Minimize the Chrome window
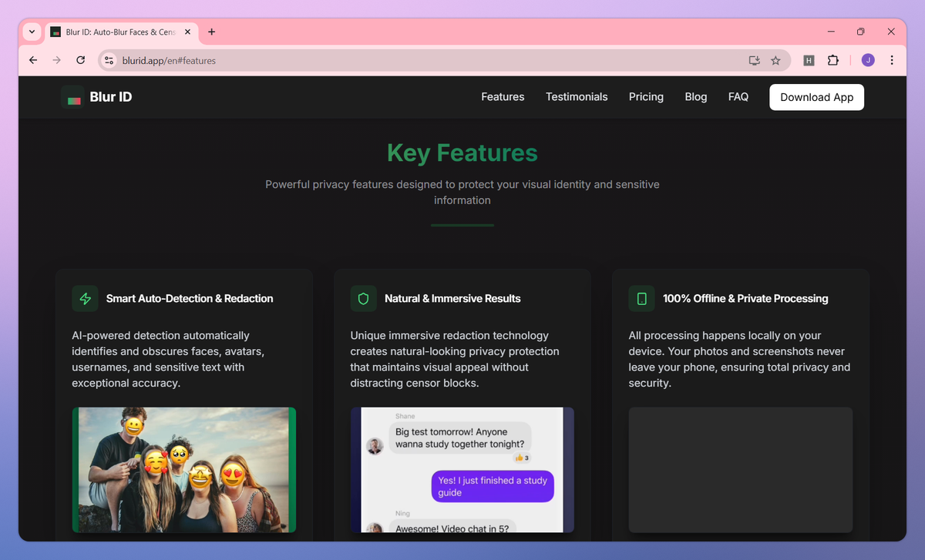 [x=832, y=32]
